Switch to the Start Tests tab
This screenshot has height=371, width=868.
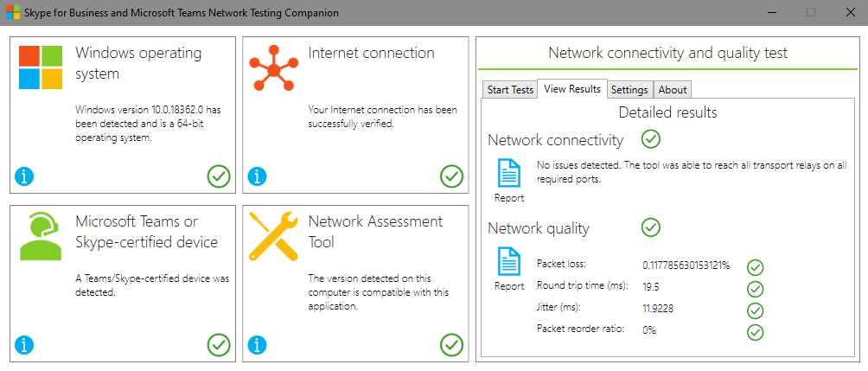[510, 90]
